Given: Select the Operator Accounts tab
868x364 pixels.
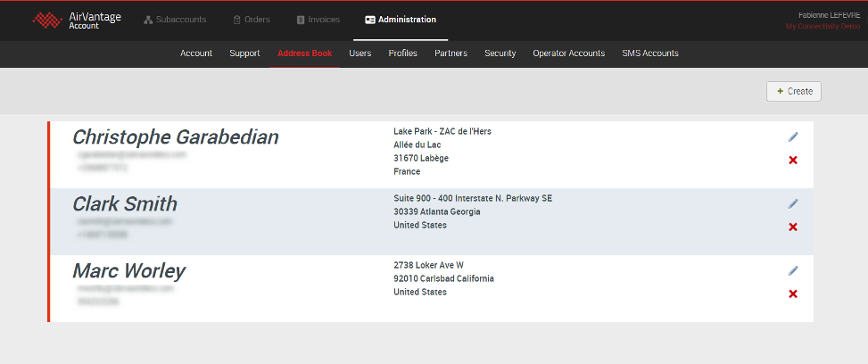Looking at the screenshot, I should [568, 54].
